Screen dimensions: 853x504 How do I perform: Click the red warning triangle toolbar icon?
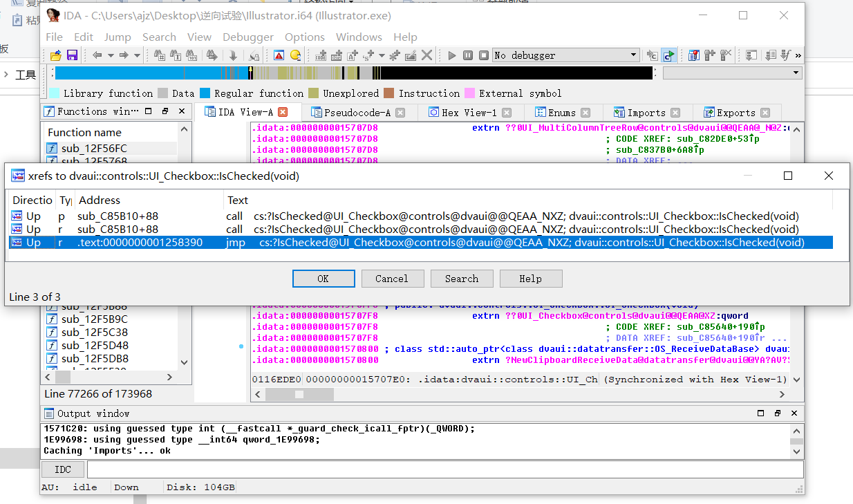(279, 55)
